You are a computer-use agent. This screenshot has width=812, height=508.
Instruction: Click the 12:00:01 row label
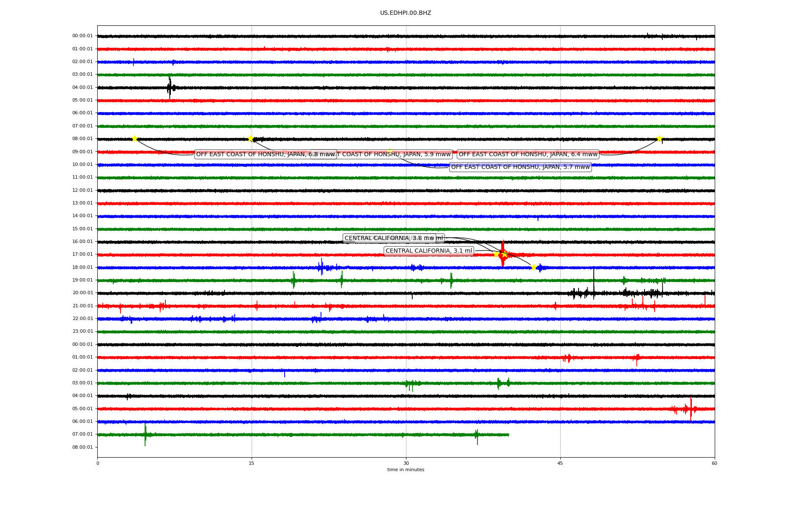click(82, 190)
